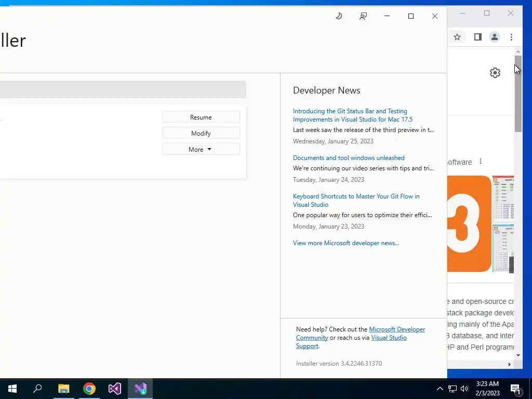Close the Chrome window behind installer
Viewport: 532px width, 399px height.
pos(511,13)
